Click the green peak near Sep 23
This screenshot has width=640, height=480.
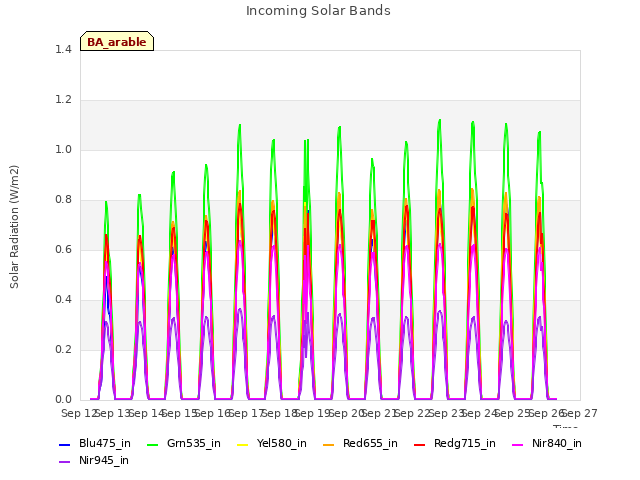(440, 120)
